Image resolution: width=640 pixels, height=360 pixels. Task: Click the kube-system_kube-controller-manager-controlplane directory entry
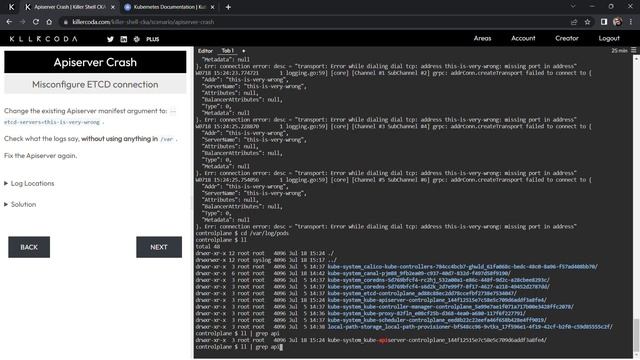[x=451, y=307]
